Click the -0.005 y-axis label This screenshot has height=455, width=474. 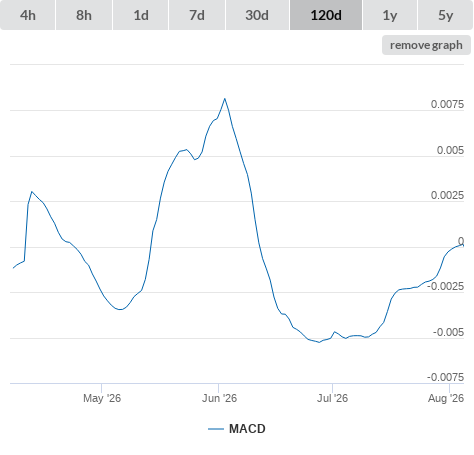pos(448,332)
